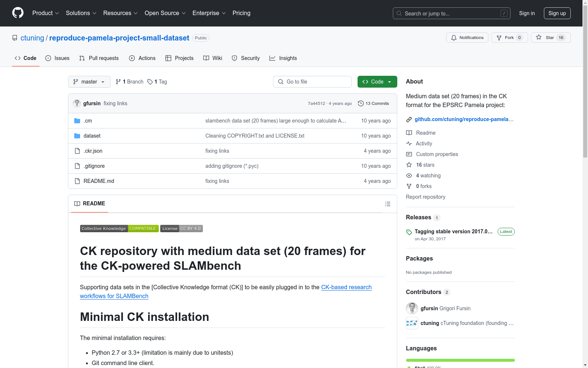Screen dimensions: 588x368
Task: Open the cTuning foundation contributor avatar
Action: (x=412, y=323)
